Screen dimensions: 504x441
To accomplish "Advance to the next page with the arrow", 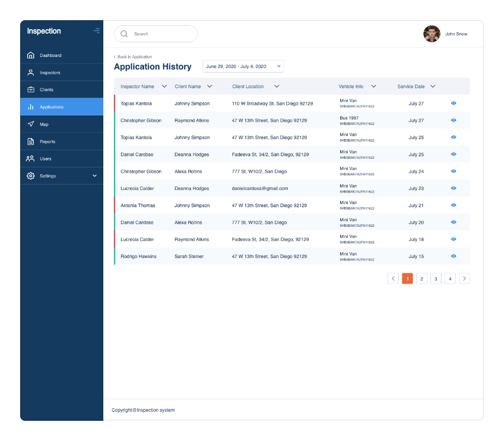I will tap(464, 278).
